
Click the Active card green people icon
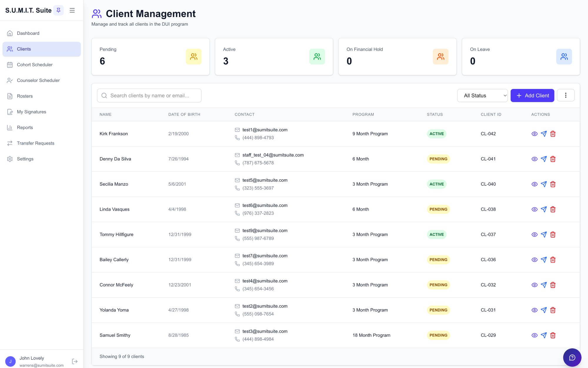point(317,57)
